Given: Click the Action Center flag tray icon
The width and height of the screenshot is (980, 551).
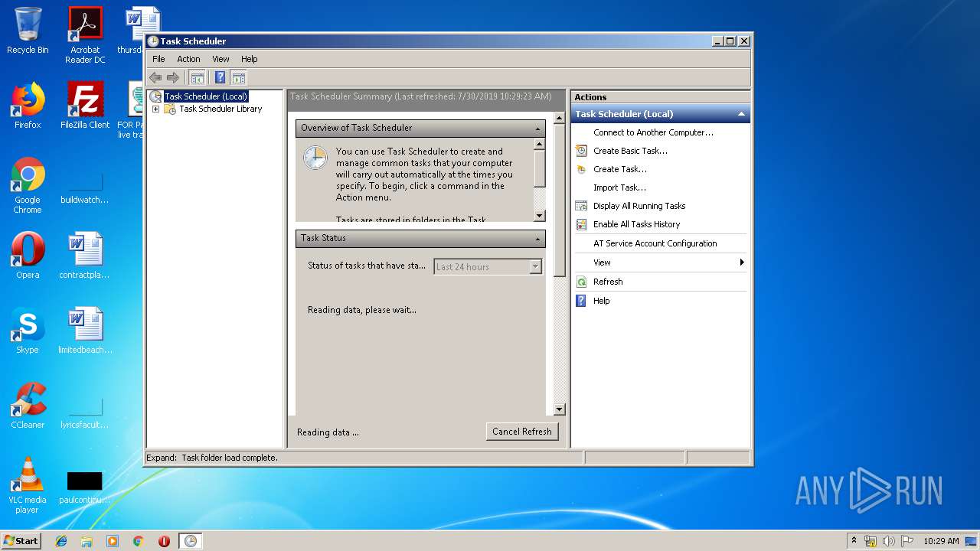Looking at the screenshot, I should point(907,541).
